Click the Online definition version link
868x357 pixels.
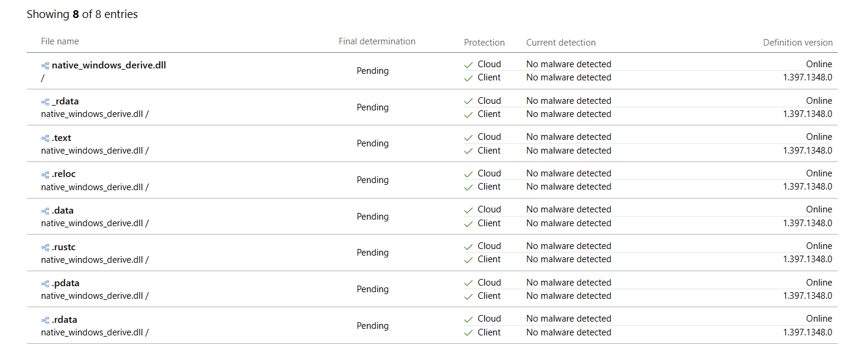point(819,64)
